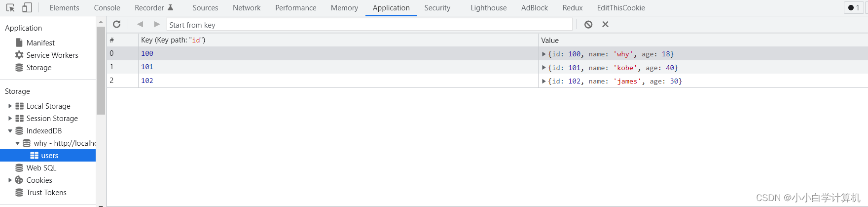Click the Storage section heading
This screenshot has width=868, height=207.
coord(17,91)
